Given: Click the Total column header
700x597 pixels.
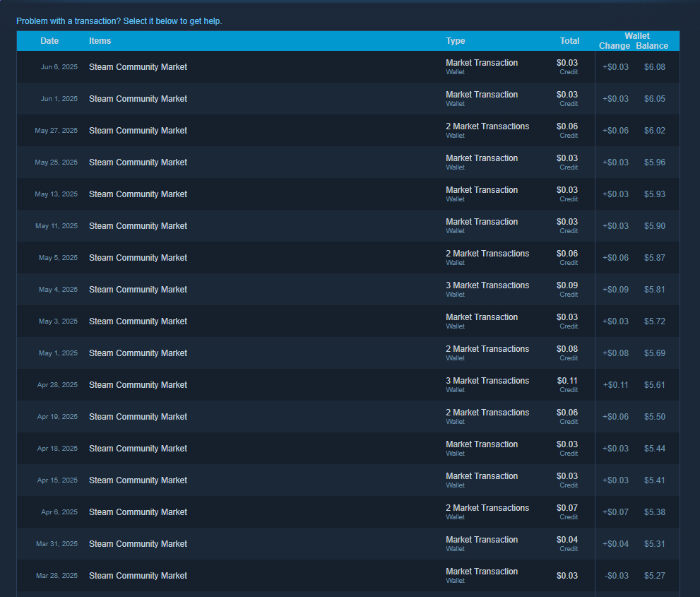Looking at the screenshot, I should [569, 41].
